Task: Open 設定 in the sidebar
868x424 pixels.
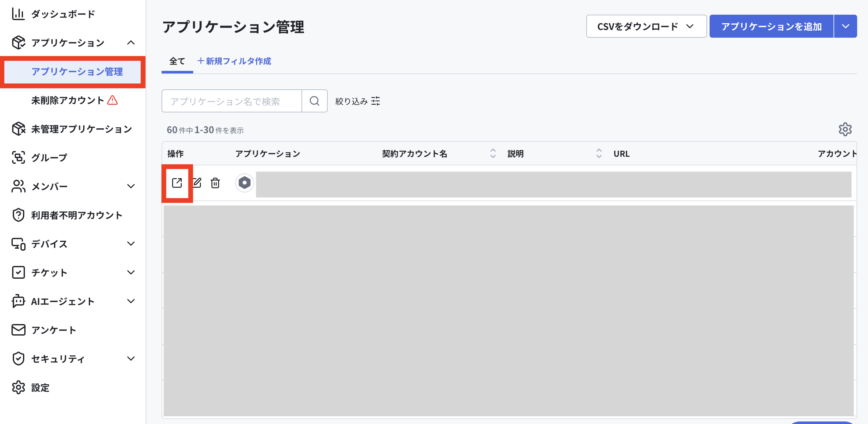Action: coord(40,388)
